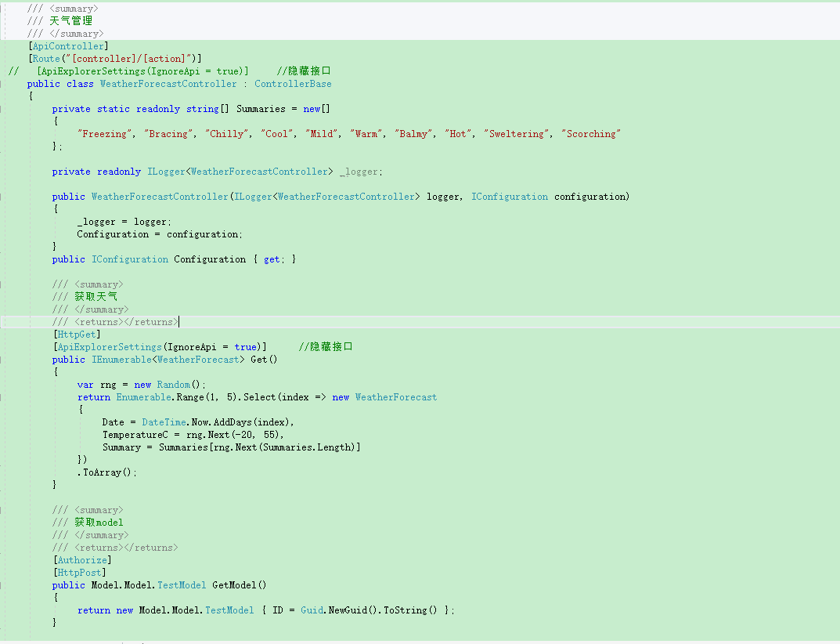Click the Route attribute name
Screen dimensions: 840x644
(x=47, y=59)
